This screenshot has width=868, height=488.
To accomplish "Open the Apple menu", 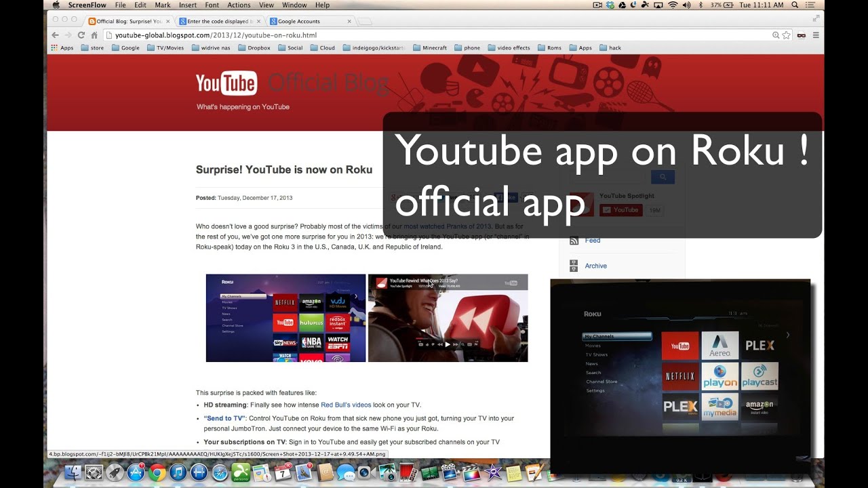I will (x=56, y=5).
